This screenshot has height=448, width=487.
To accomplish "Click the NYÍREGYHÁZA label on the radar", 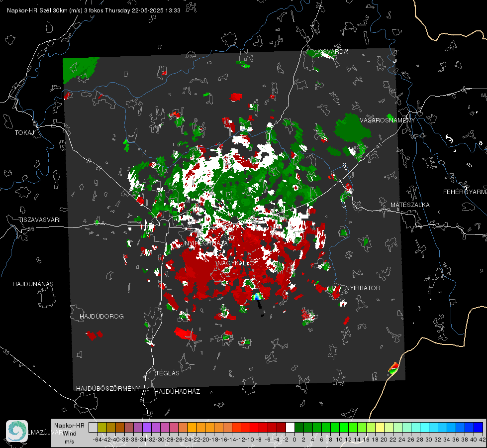I will (x=206, y=243).
